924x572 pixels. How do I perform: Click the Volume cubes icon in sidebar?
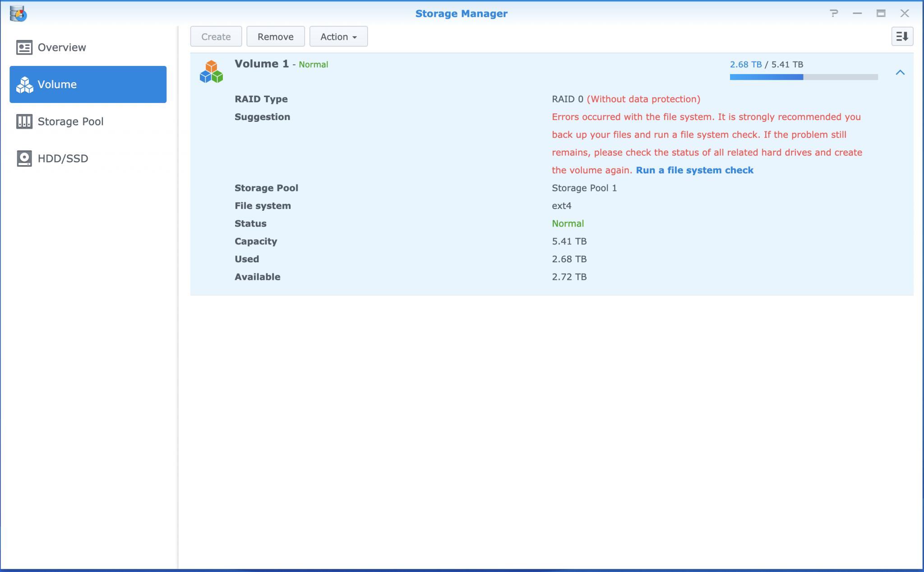(24, 84)
